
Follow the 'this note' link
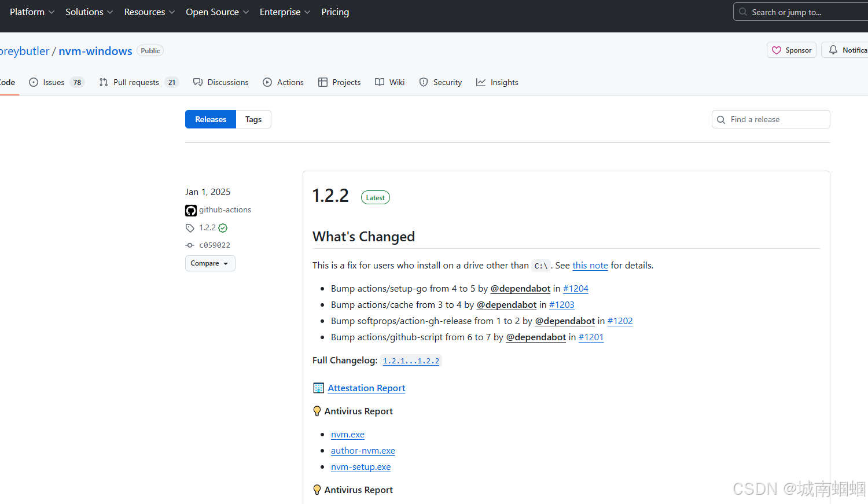click(x=590, y=266)
